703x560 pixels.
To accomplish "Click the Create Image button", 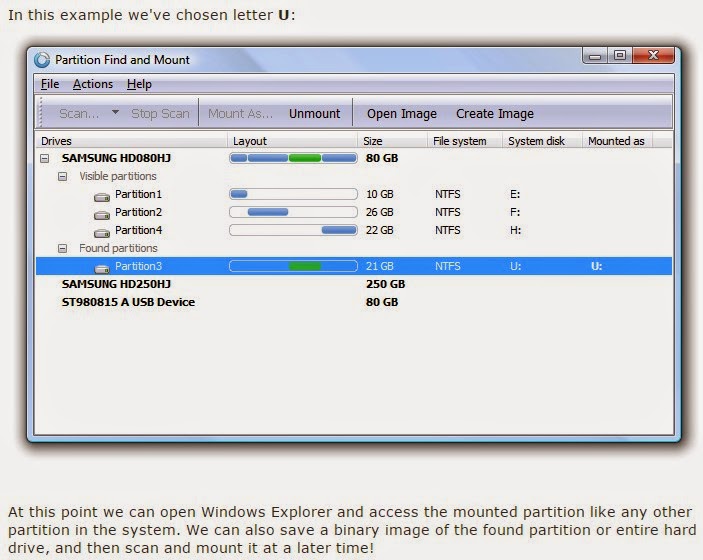I will pyautogui.click(x=495, y=114).
